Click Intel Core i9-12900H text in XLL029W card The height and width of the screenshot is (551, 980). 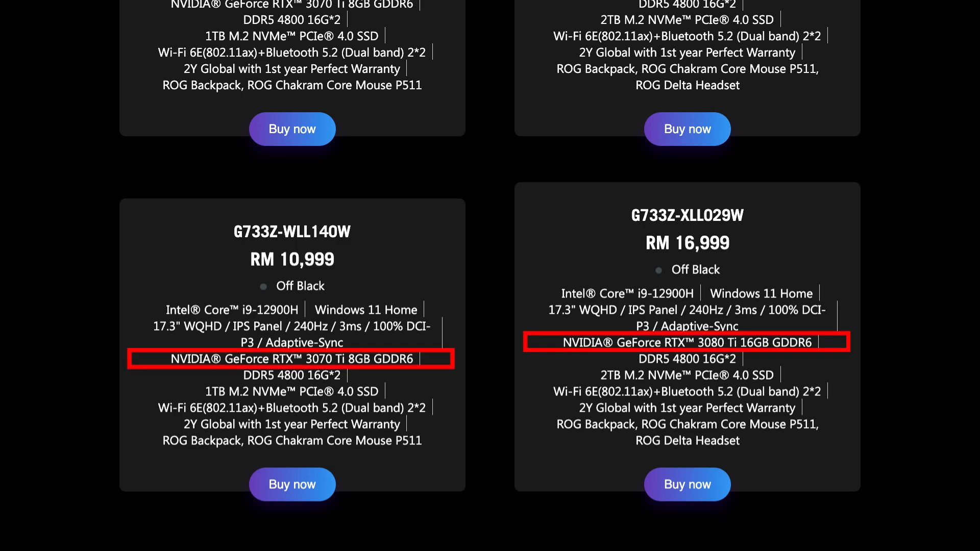click(x=627, y=293)
